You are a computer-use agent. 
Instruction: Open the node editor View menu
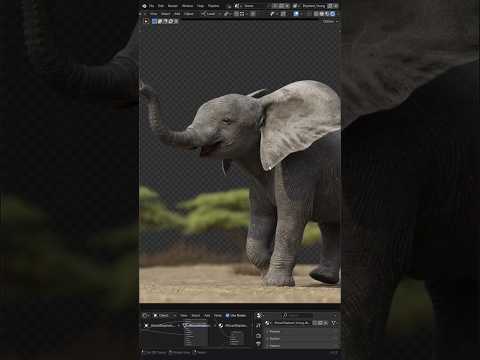pos(184,316)
